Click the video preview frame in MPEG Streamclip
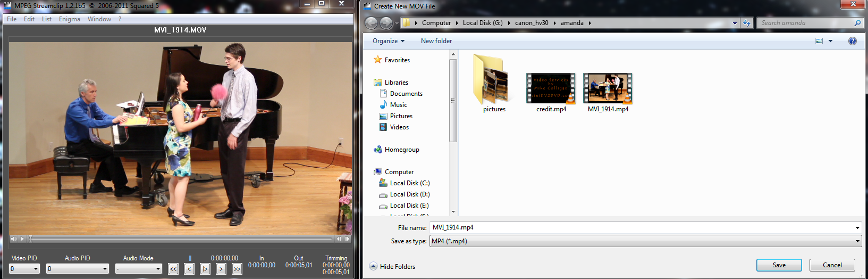The height and width of the screenshot is (279, 868). click(x=180, y=138)
